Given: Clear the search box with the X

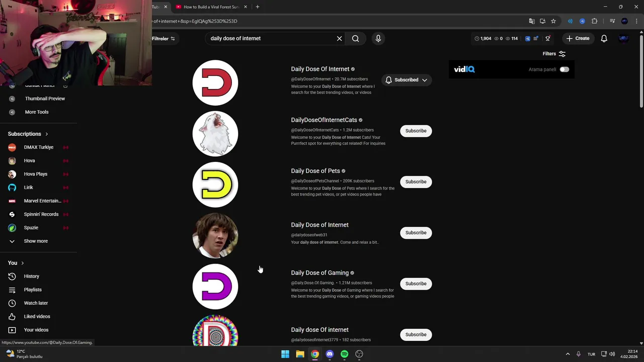Looking at the screenshot, I should (339, 38).
